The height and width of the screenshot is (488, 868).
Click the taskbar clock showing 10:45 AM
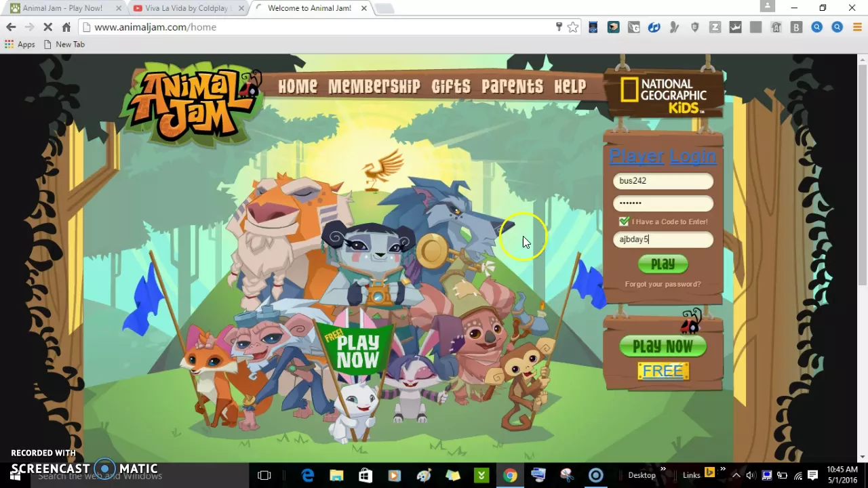842,475
